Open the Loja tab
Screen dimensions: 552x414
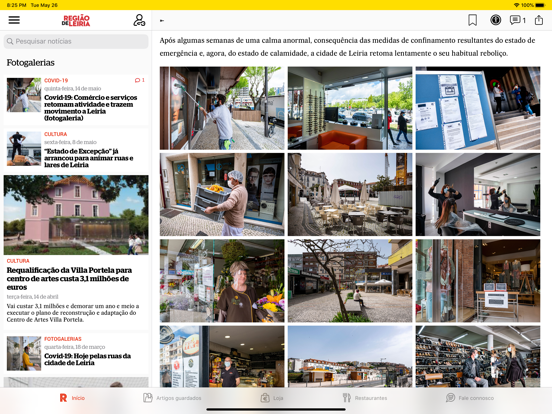(x=272, y=398)
